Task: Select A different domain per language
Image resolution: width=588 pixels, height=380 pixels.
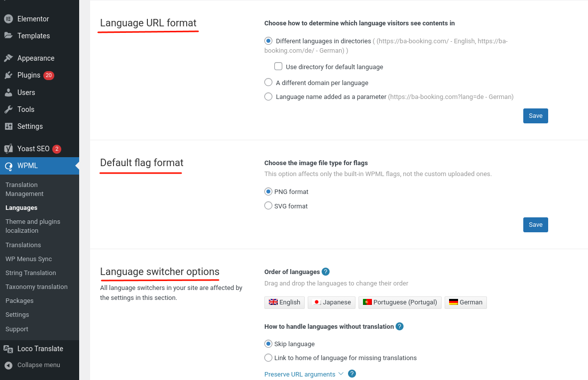Action: 268,83
